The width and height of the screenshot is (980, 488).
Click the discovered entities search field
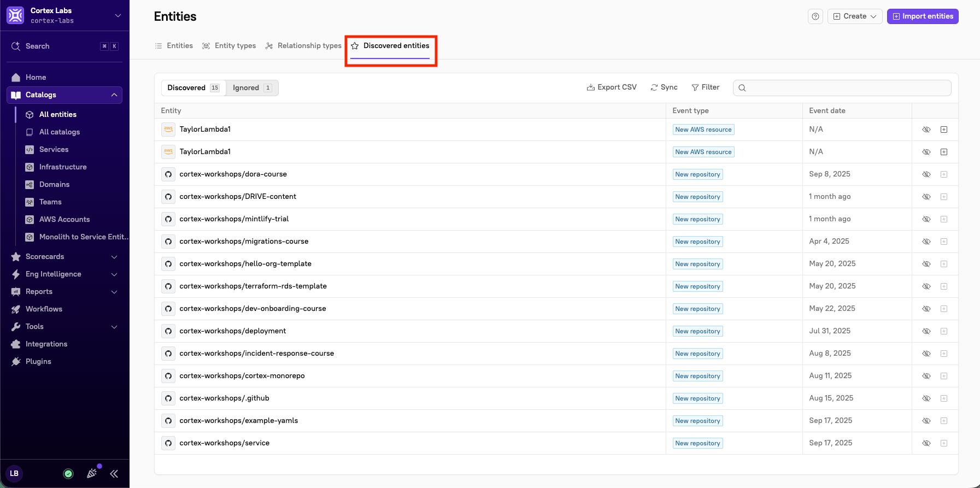click(x=842, y=88)
